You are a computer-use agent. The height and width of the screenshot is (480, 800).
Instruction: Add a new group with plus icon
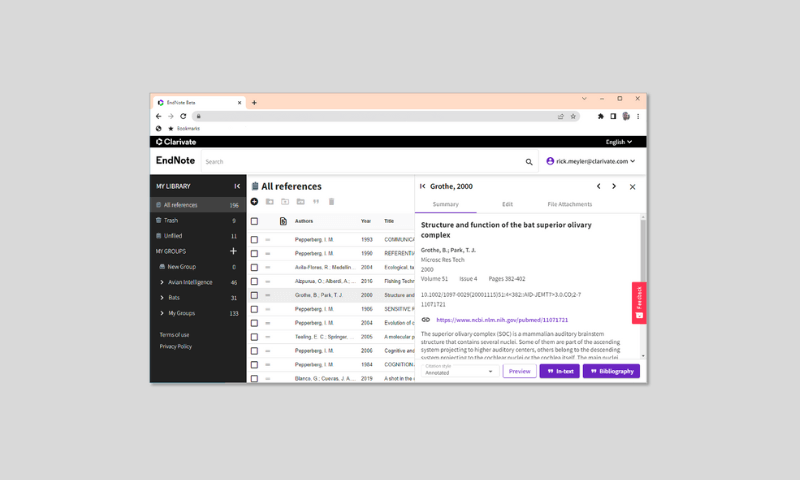click(x=233, y=251)
